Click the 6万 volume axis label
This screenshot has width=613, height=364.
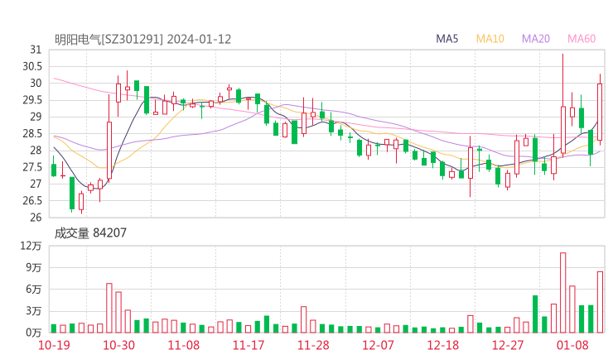pos(34,290)
